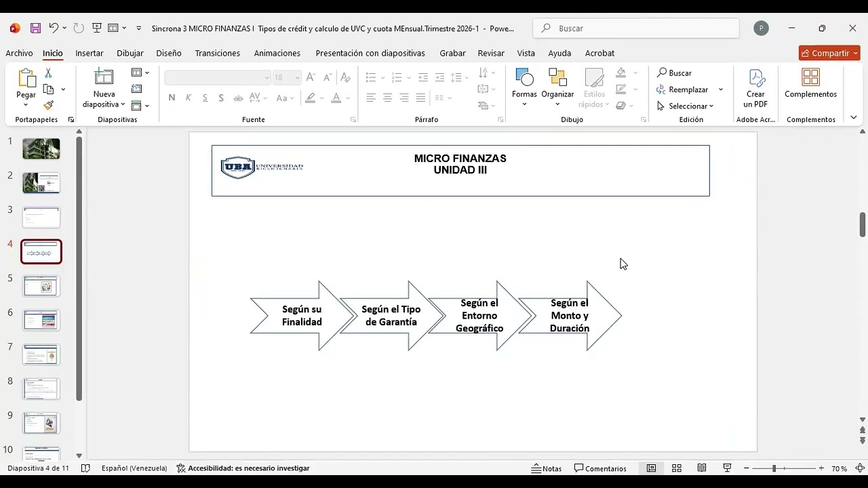
Task: Toggle Comentarios pane in status bar
Action: (601, 468)
